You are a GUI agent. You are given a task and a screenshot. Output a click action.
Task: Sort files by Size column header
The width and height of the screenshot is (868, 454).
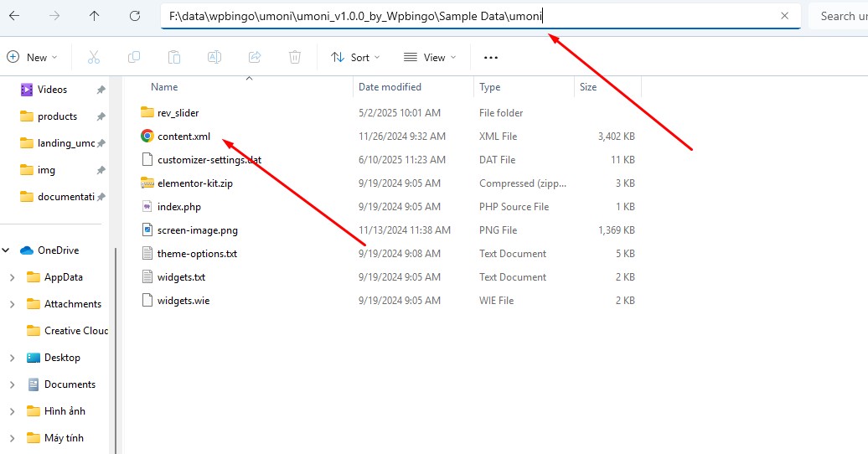click(588, 87)
